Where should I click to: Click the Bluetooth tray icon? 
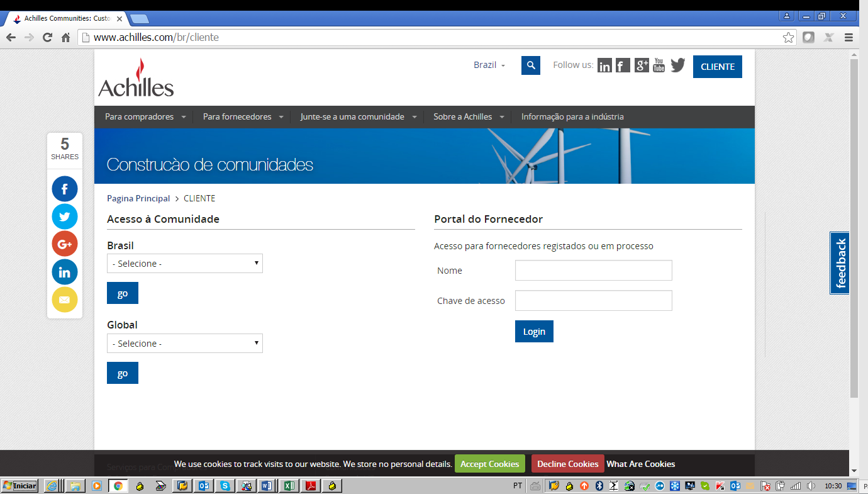pos(599,486)
